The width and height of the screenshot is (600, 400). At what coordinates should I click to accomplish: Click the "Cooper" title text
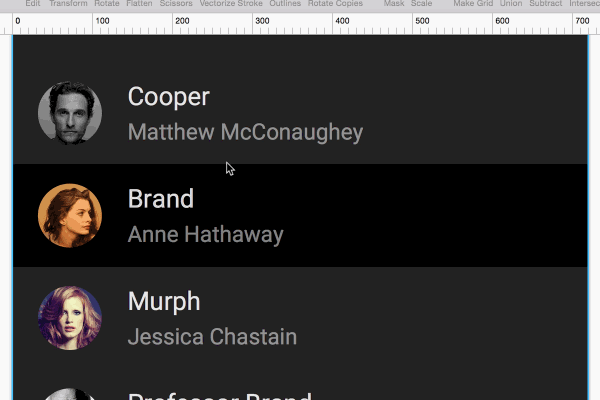click(169, 97)
